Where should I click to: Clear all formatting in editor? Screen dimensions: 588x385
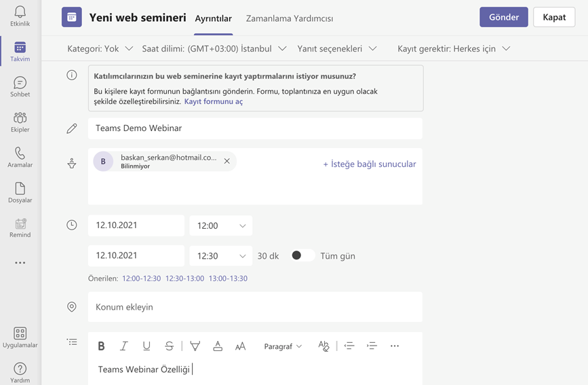[x=324, y=346]
